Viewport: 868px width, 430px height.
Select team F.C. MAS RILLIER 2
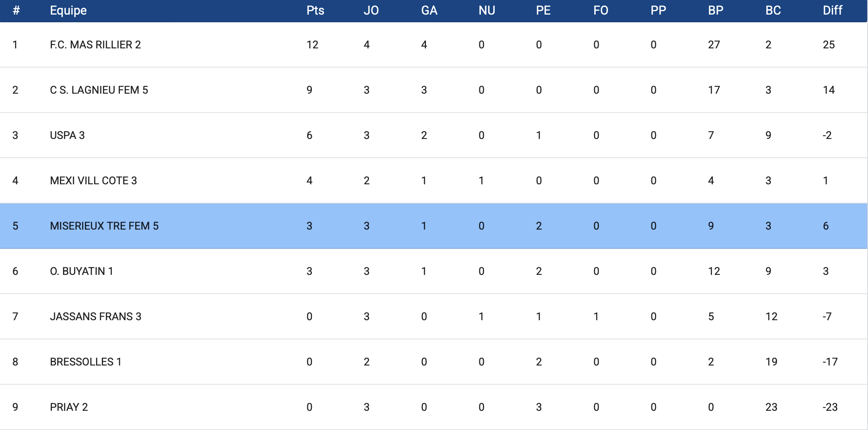[95, 45]
